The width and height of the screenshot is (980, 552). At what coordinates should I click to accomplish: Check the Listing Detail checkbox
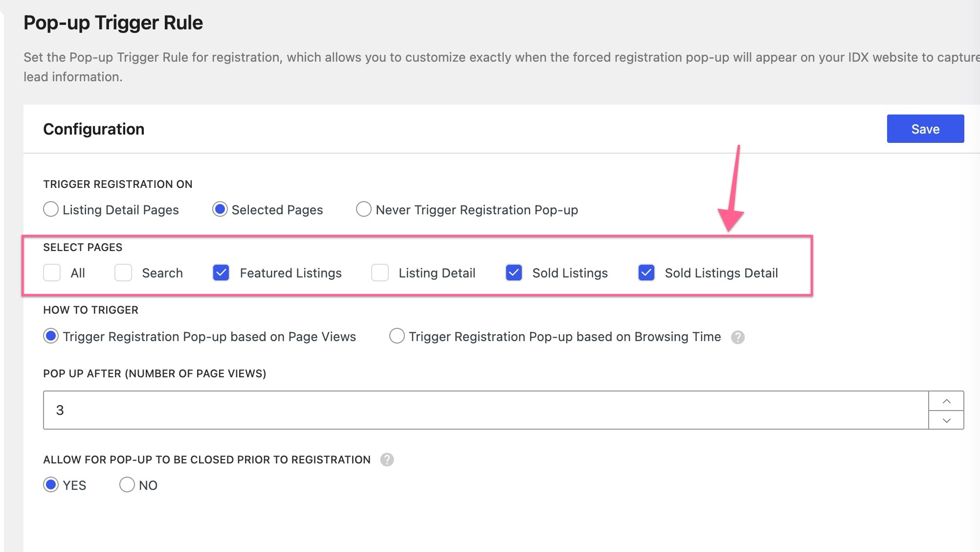click(380, 273)
